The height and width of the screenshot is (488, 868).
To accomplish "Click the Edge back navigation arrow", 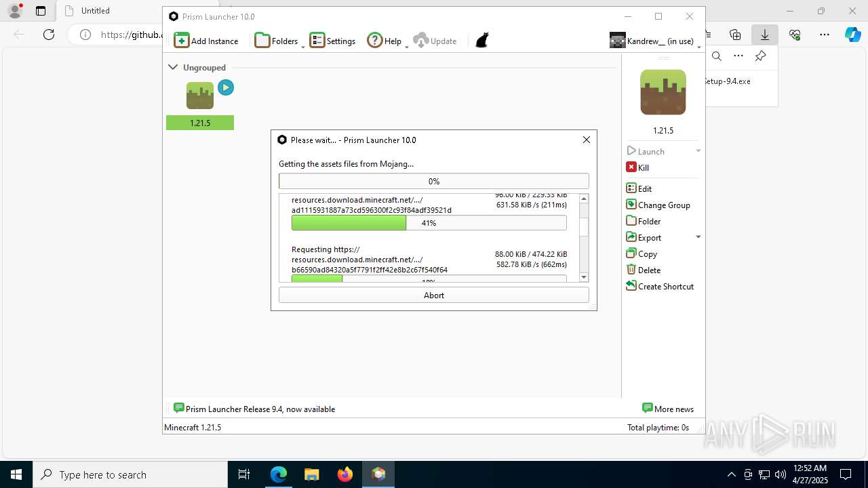I will click(x=19, y=35).
